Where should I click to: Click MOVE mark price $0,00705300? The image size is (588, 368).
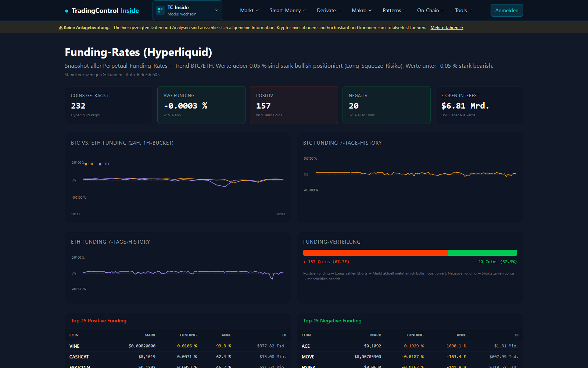tap(367, 357)
